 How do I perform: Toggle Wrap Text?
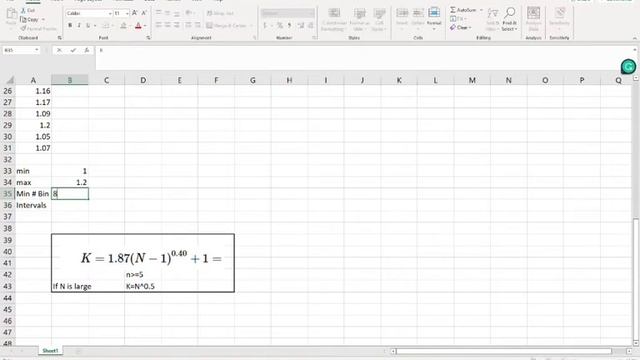[x=220, y=13]
